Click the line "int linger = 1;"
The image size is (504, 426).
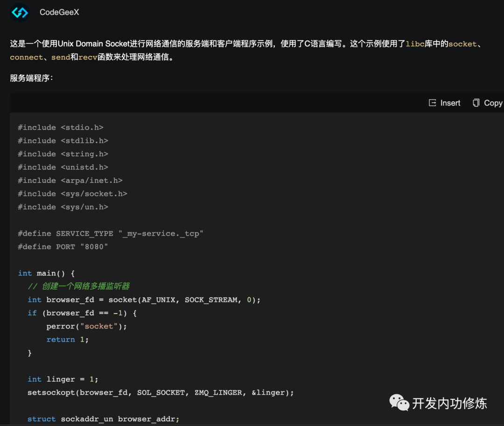(63, 379)
